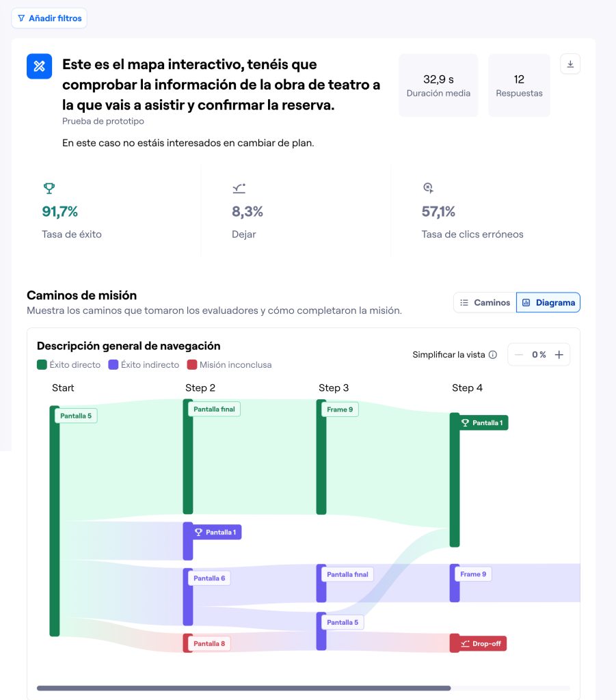Increase the simplify view percentage
Viewport: 616px width, 700px height.
[559, 355]
